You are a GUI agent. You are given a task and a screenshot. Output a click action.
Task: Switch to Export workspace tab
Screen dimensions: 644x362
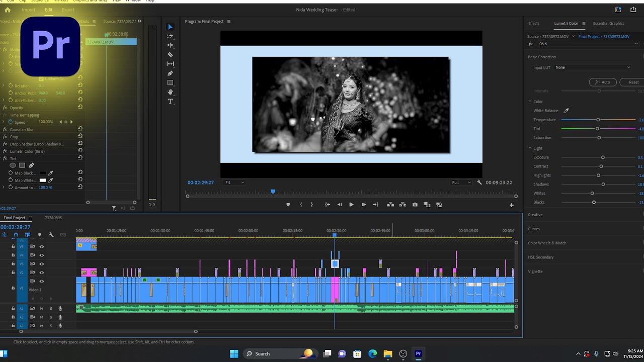(68, 10)
